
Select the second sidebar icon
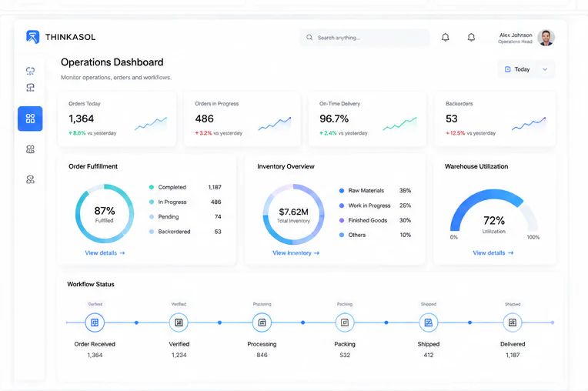click(30, 88)
